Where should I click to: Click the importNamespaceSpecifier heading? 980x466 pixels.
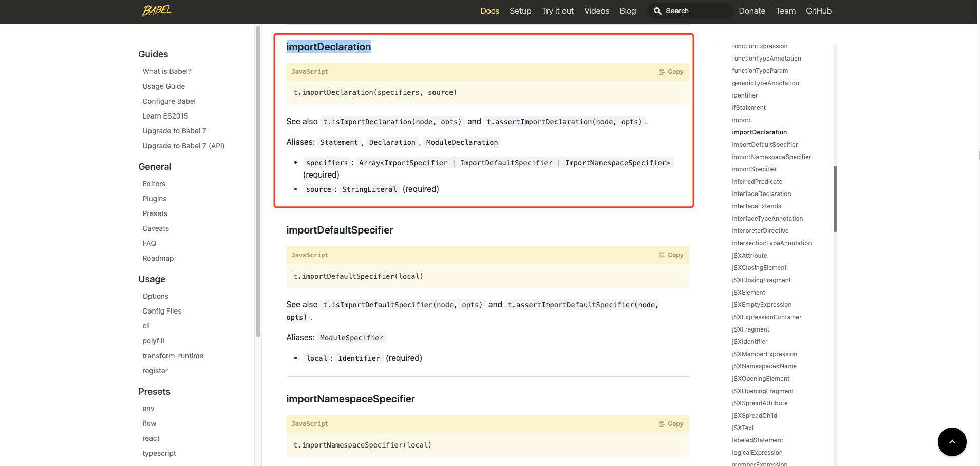pyautogui.click(x=350, y=399)
